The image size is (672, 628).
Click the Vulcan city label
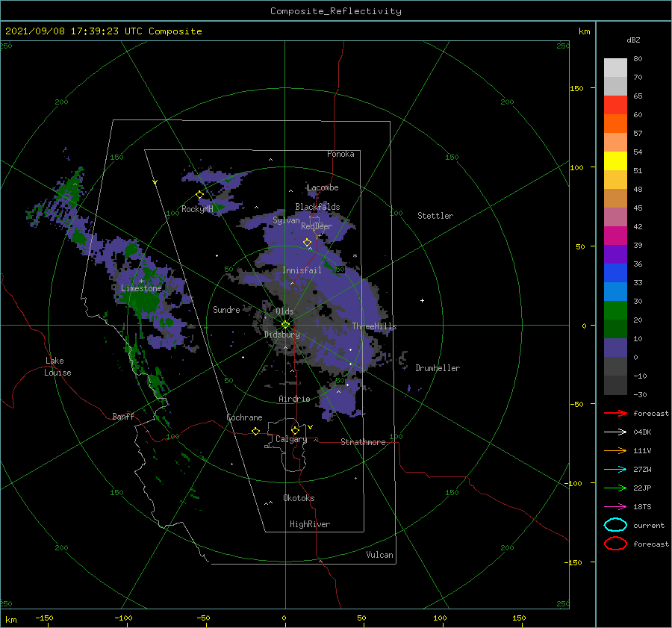[379, 555]
